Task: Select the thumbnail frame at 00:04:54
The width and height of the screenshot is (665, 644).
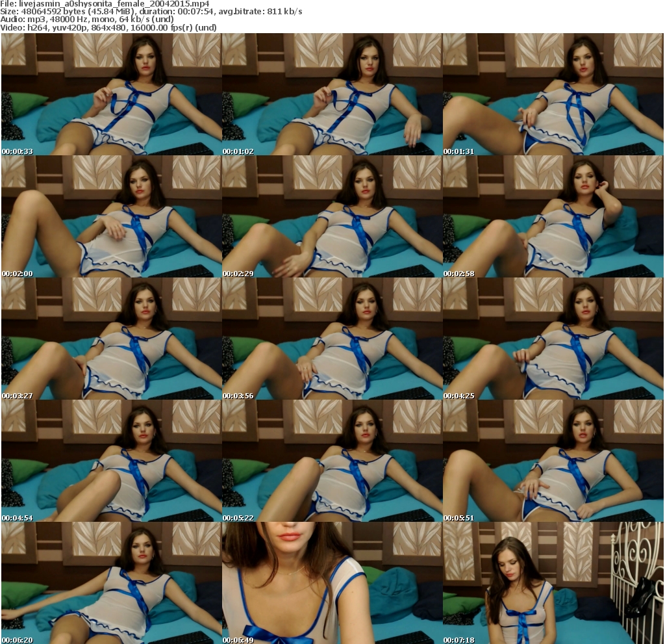Action: click(x=112, y=461)
